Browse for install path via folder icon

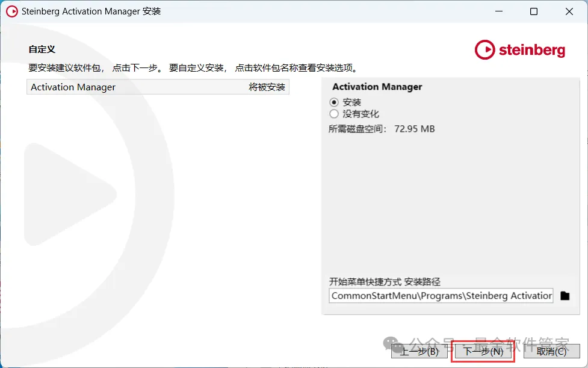pos(565,296)
